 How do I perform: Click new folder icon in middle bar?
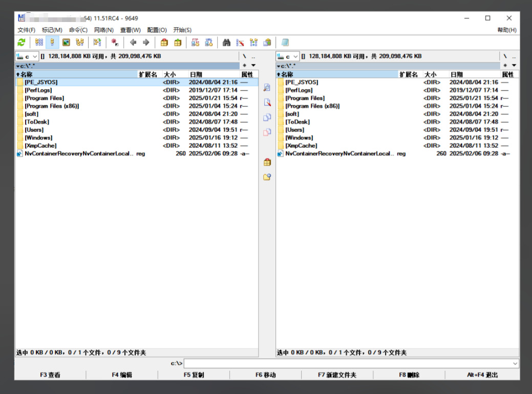coord(267,177)
